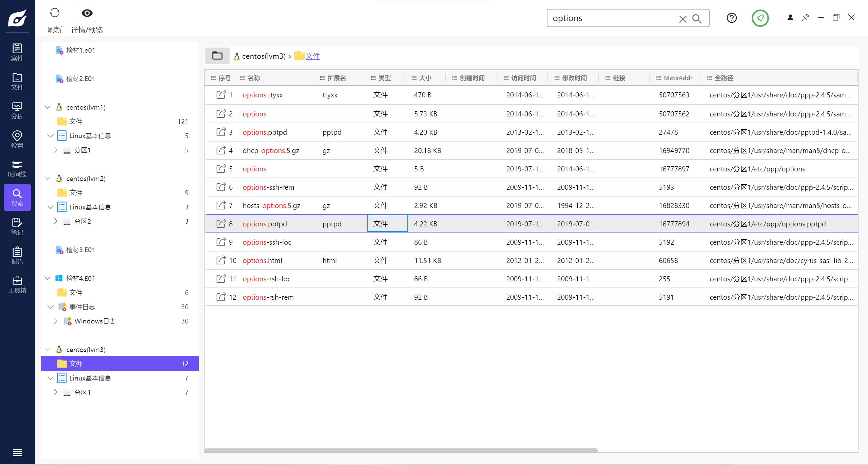The height and width of the screenshot is (465, 868).
Task: Click the horizontal scrollbar under the results table
Action: [x=401, y=450]
